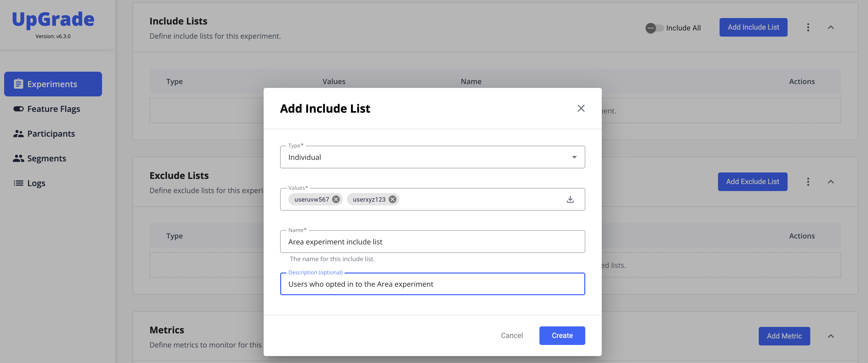Open Include Lists three-dot menu
868x363 pixels.
808,27
